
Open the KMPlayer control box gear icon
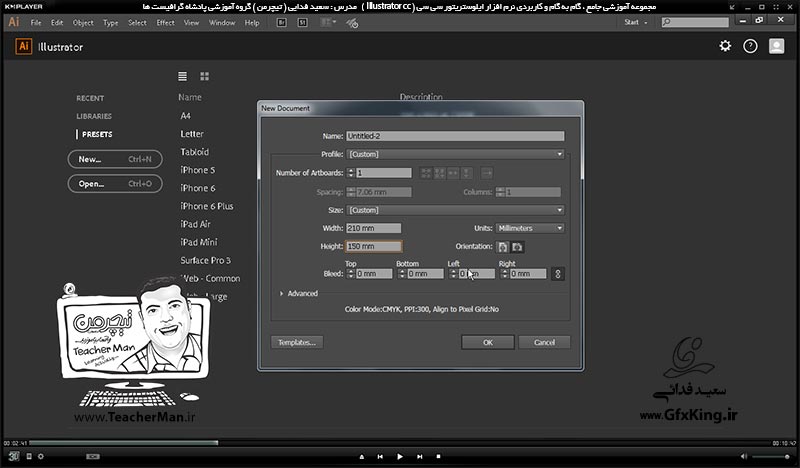[41, 456]
